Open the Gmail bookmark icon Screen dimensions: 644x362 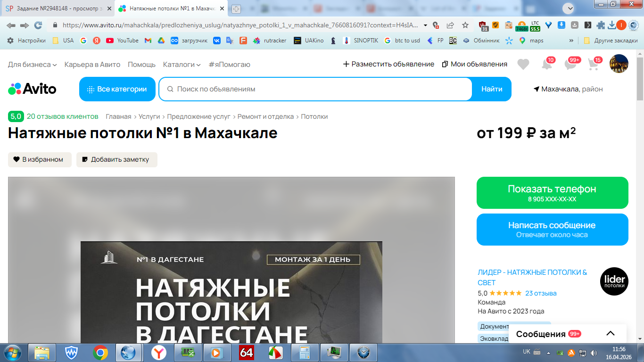pyautogui.click(x=148, y=41)
